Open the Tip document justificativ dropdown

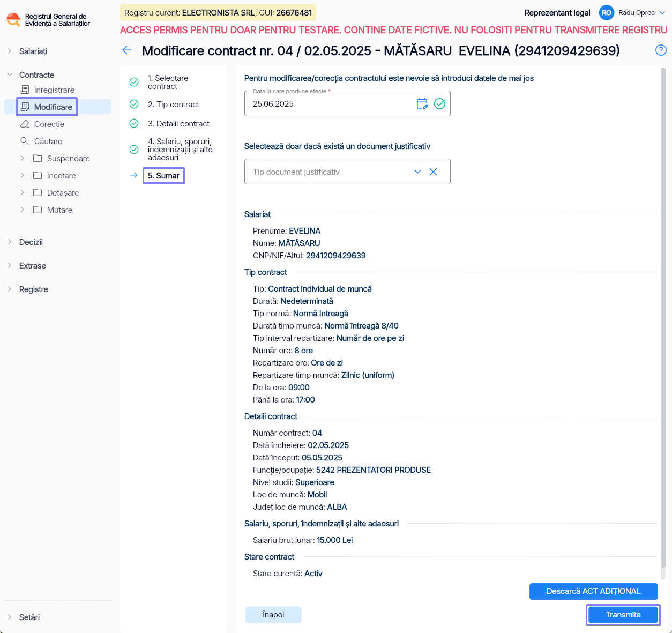click(417, 172)
